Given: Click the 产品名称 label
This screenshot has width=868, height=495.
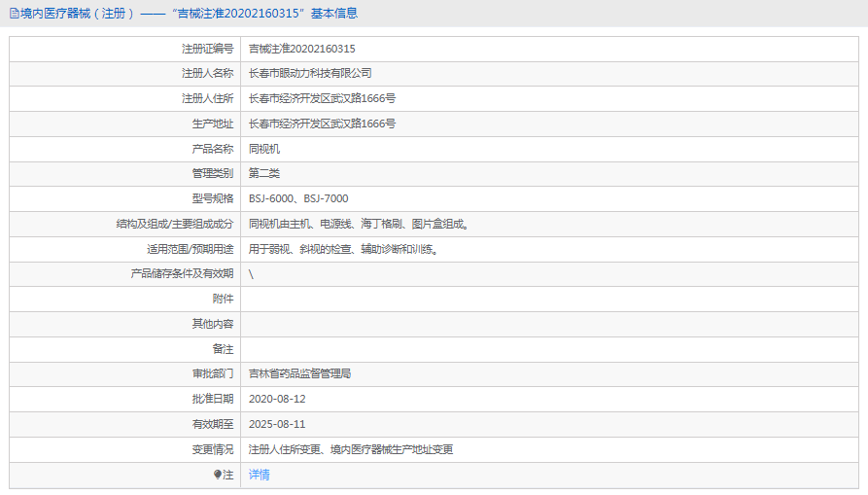Looking at the screenshot, I should 213,149.
